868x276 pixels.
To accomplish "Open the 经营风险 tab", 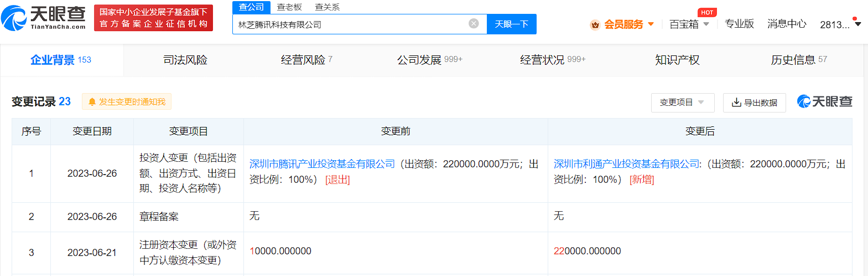I will 306,60.
